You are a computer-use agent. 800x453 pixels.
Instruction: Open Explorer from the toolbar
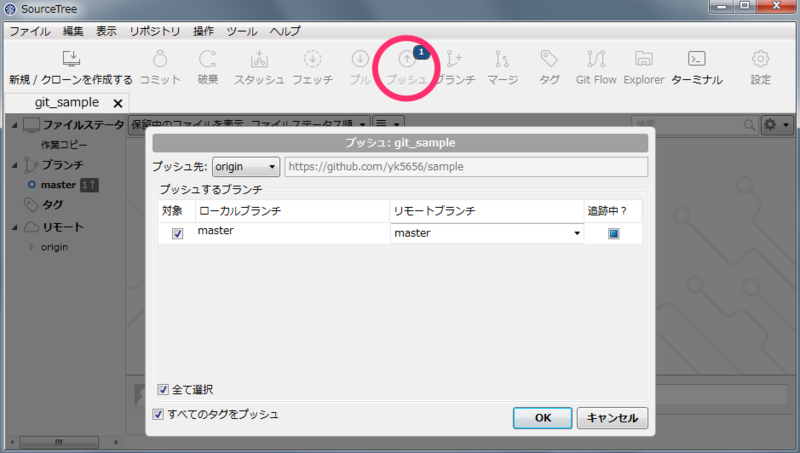coord(644,59)
